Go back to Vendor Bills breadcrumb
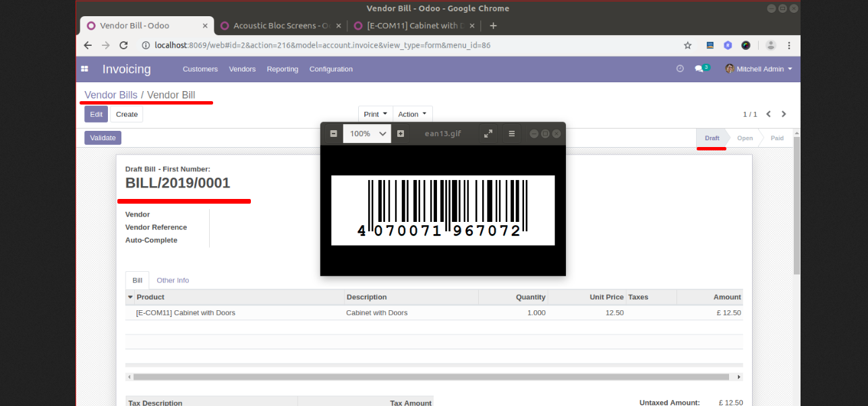 (x=111, y=94)
